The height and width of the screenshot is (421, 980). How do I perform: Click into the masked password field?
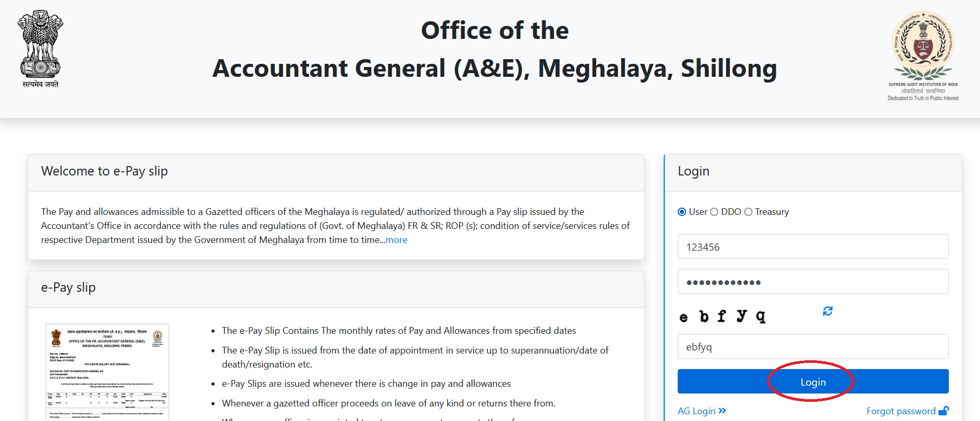[x=813, y=282]
